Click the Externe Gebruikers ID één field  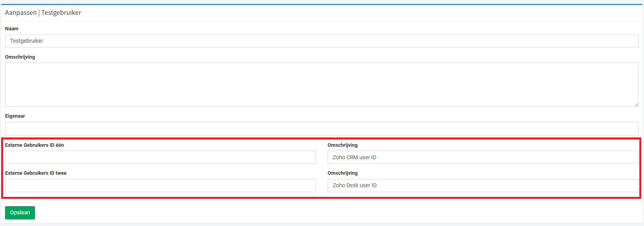160,157
